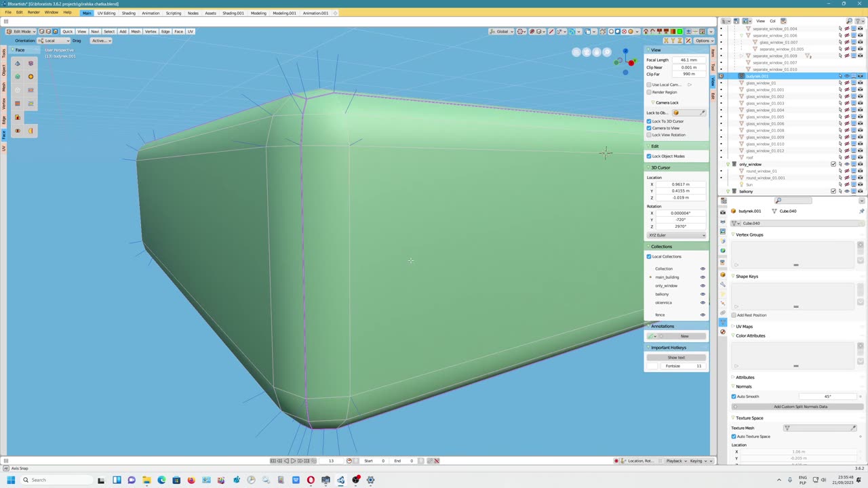This screenshot has height=488, width=868.
Task: Open Object properties tab icon
Action: coord(723,275)
